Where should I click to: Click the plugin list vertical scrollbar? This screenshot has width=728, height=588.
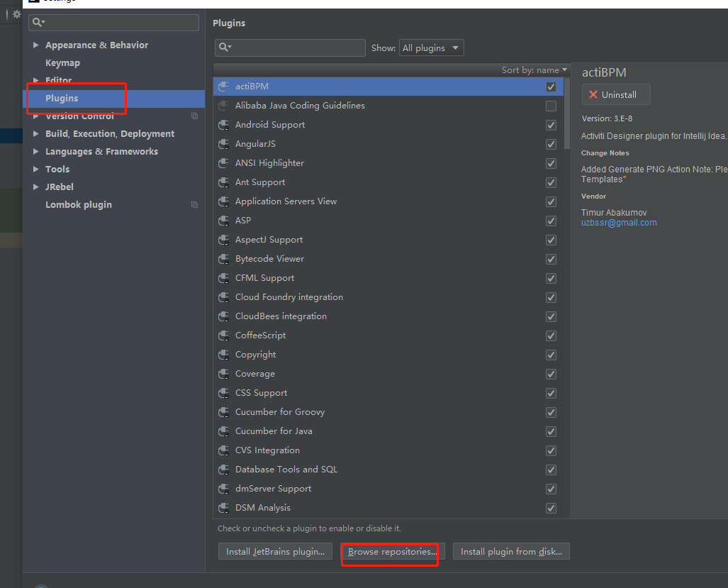[x=566, y=113]
